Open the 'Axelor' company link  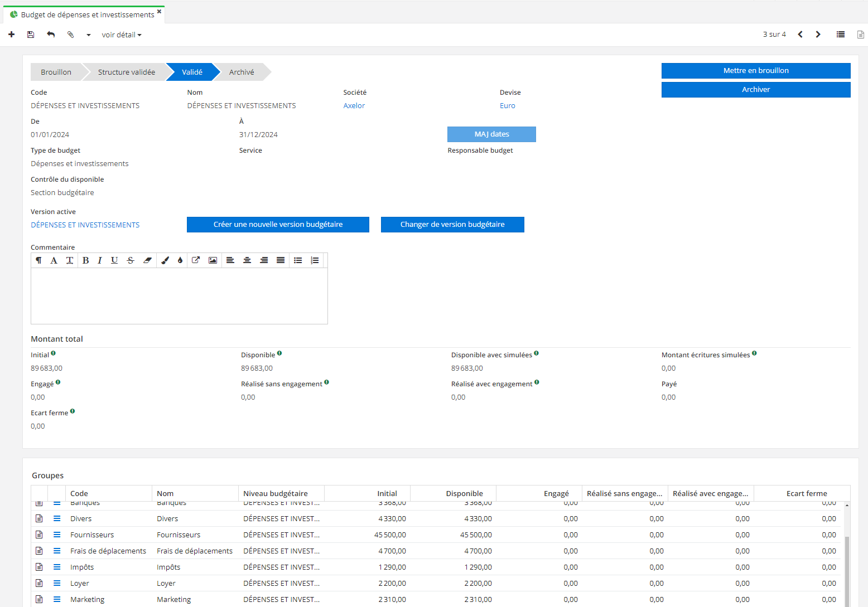coord(354,106)
